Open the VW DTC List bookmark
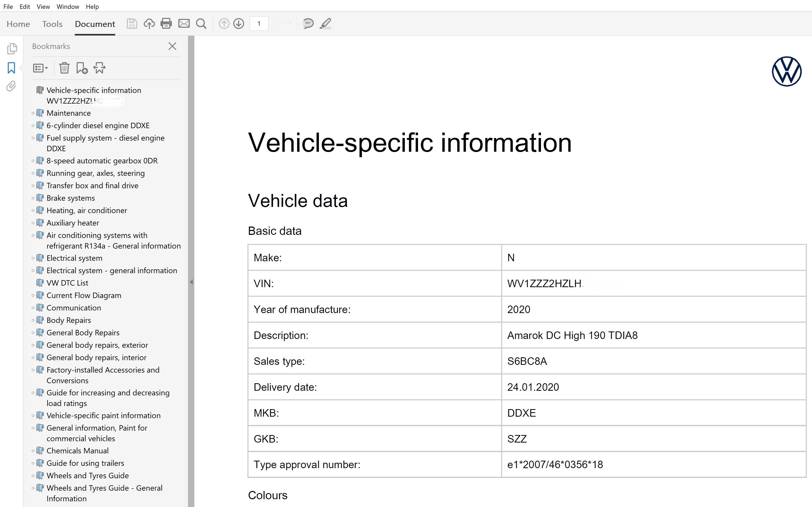This screenshot has height=507, width=812. coord(67,283)
